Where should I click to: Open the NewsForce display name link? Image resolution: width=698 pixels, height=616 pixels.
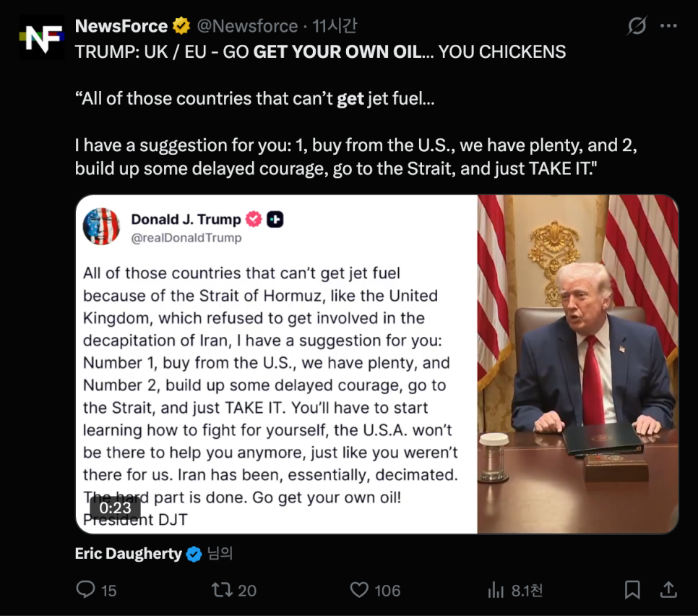tap(121, 27)
